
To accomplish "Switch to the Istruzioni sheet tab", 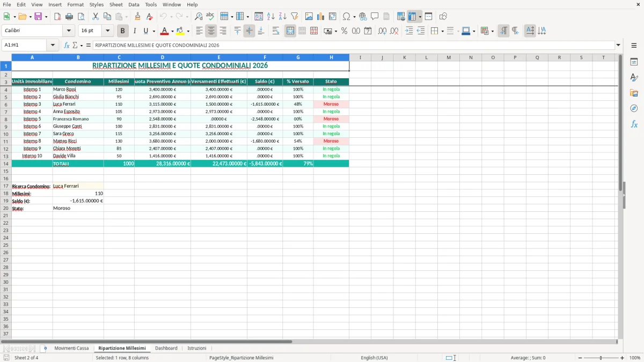I will point(196,348).
